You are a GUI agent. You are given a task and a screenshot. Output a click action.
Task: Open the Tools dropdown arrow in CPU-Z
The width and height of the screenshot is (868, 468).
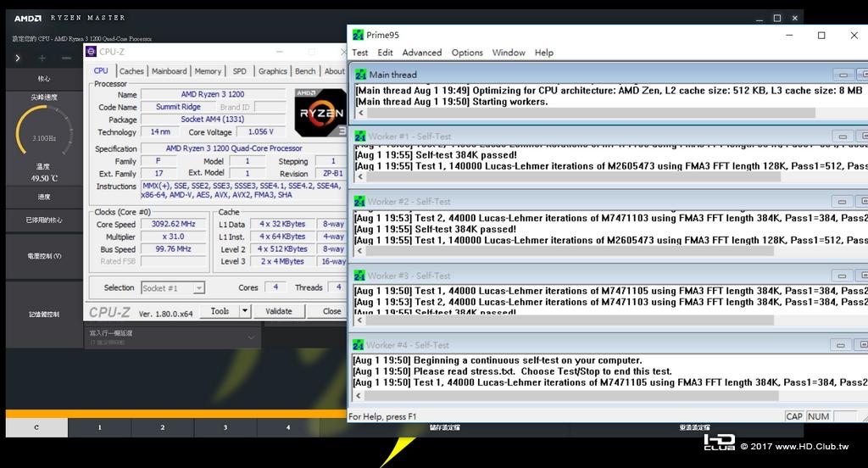pyautogui.click(x=245, y=311)
